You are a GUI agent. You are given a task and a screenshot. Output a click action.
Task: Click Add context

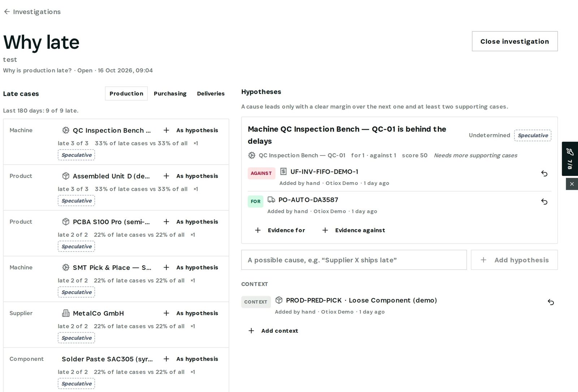point(273,331)
